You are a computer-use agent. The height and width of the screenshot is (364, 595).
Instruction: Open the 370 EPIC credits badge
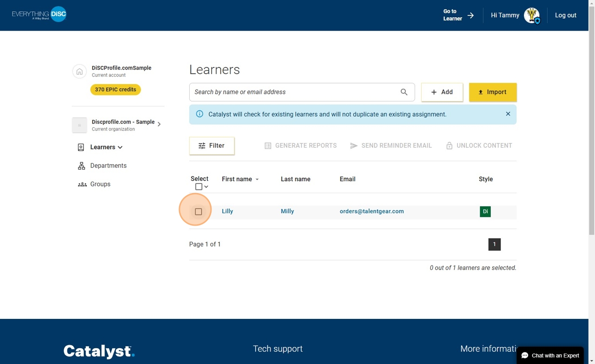(115, 90)
